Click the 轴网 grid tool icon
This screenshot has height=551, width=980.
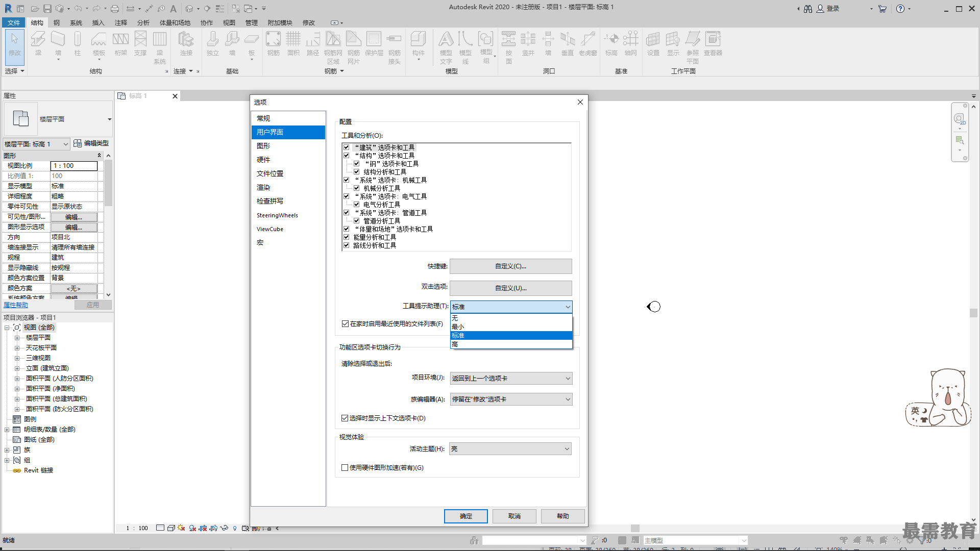tap(631, 43)
